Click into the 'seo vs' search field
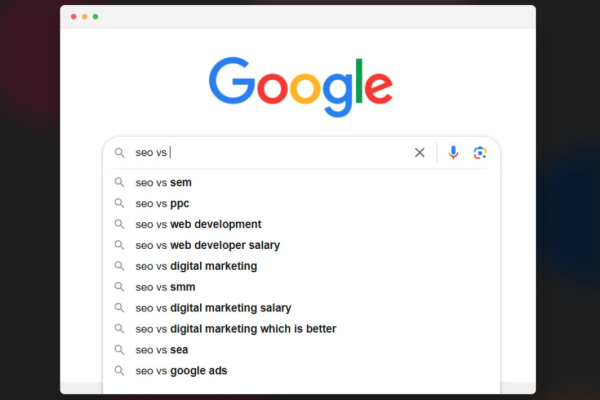Screen dimensions: 600x400 270,153
